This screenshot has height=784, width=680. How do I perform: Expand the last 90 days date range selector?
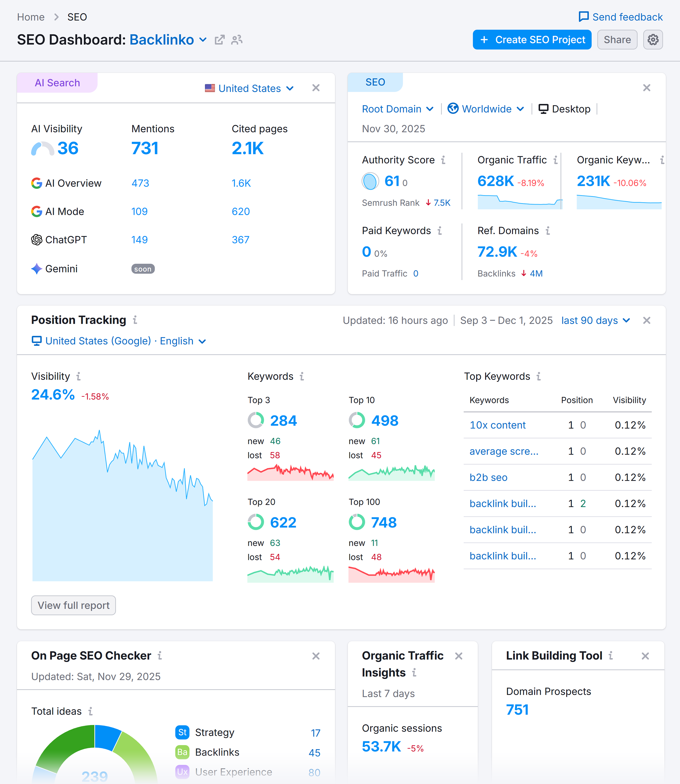pyautogui.click(x=595, y=321)
